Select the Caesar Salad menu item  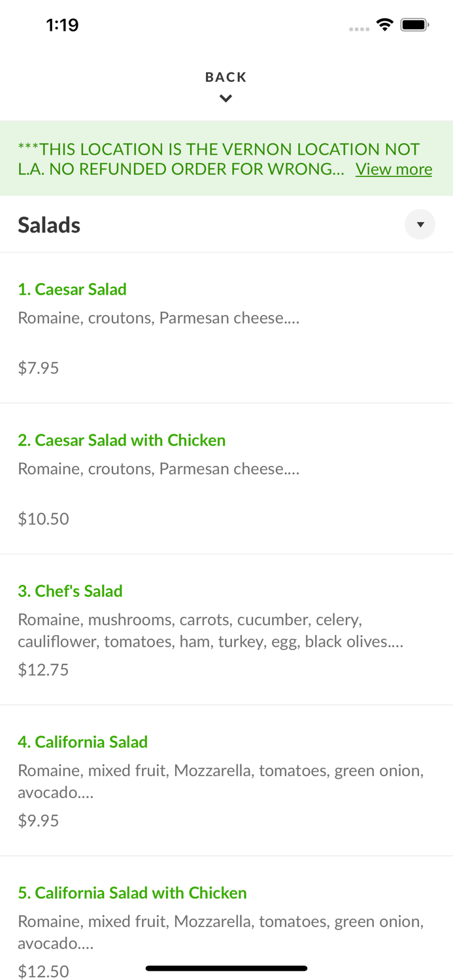click(x=72, y=289)
